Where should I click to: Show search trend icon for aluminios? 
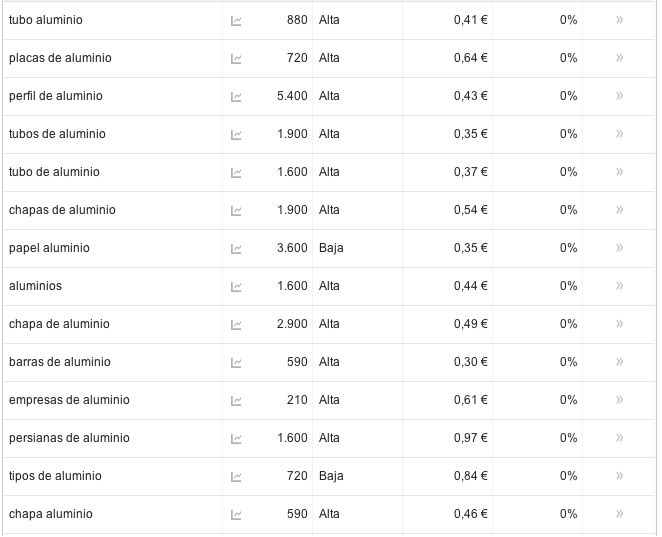tap(236, 286)
